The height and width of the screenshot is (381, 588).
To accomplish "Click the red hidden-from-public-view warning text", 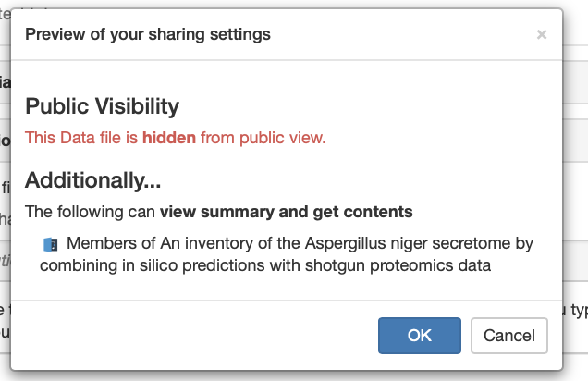I will [175, 138].
